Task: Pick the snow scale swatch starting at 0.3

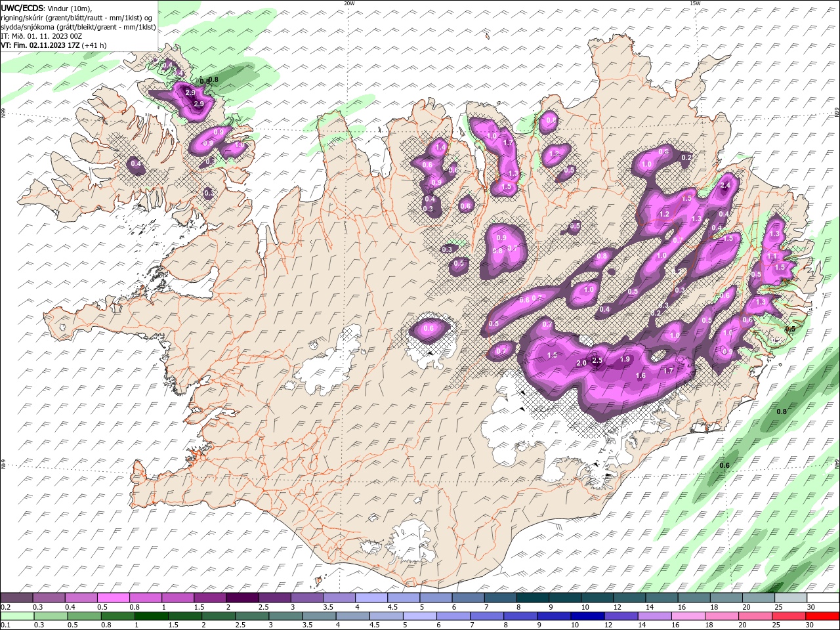Action: point(49,598)
